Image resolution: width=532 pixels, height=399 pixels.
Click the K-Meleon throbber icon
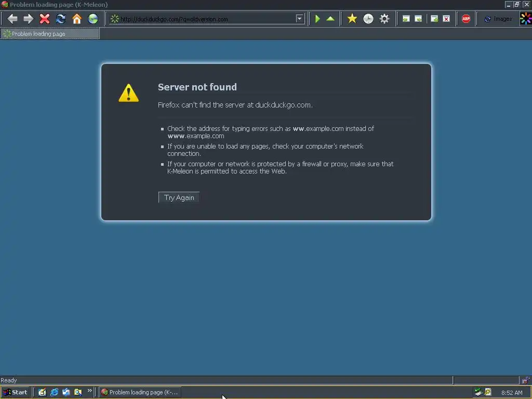coord(526,18)
